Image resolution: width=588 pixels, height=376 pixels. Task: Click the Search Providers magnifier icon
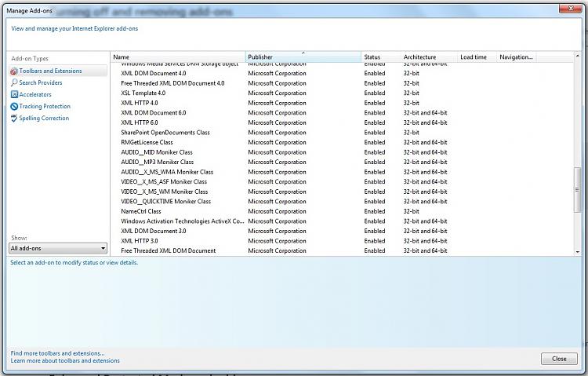click(14, 82)
